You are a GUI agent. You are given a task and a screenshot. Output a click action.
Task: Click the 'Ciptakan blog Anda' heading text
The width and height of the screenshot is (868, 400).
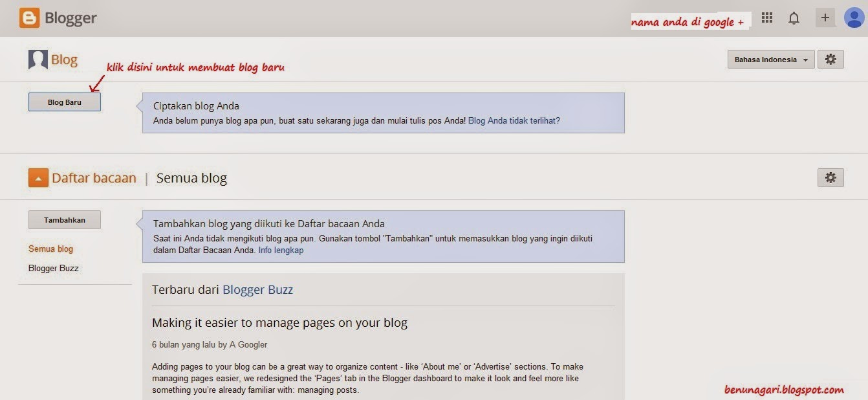coord(196,106)
